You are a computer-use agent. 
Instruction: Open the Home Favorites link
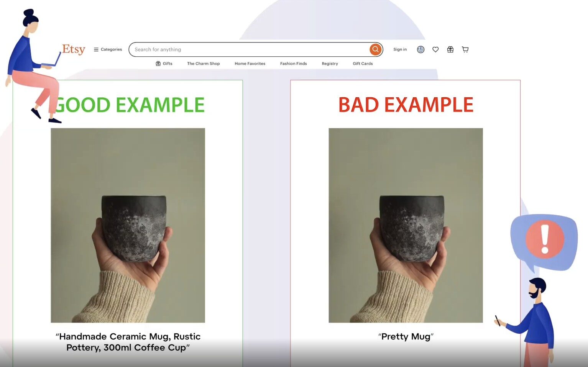tap(250, 64)
